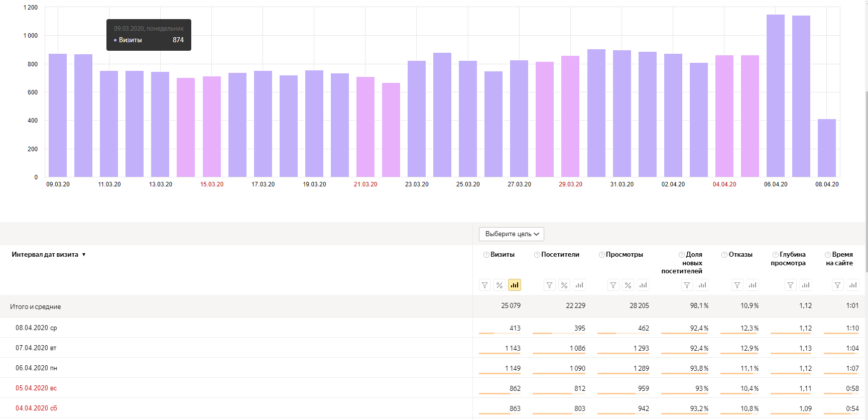Viewport: 868px width, 420px height.
Task: Click chart icon under Глубина просмотра
Action: coord(806,285)
